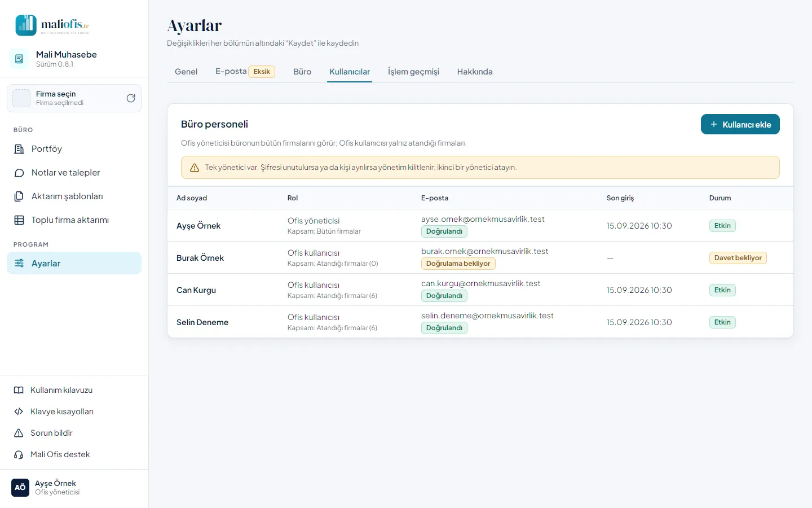Click the Sorun bildir warning icon
812x508 pixels.
coord(19,433)
